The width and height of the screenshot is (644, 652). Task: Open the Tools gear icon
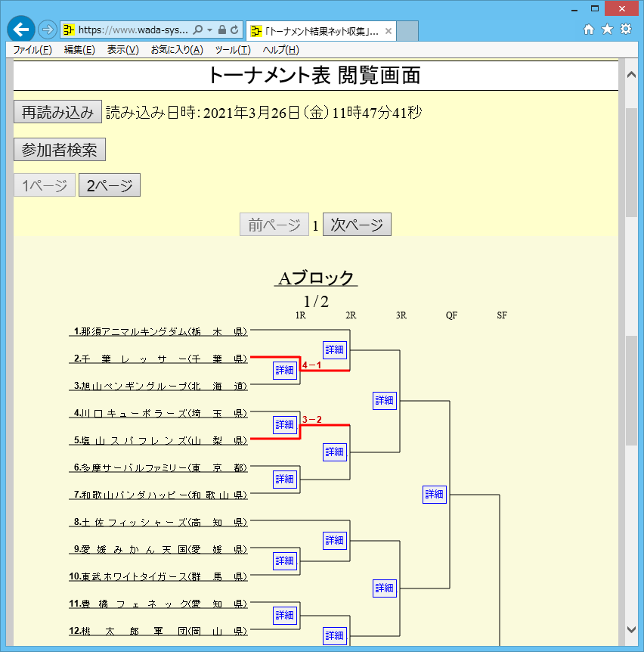coord(626,29)
